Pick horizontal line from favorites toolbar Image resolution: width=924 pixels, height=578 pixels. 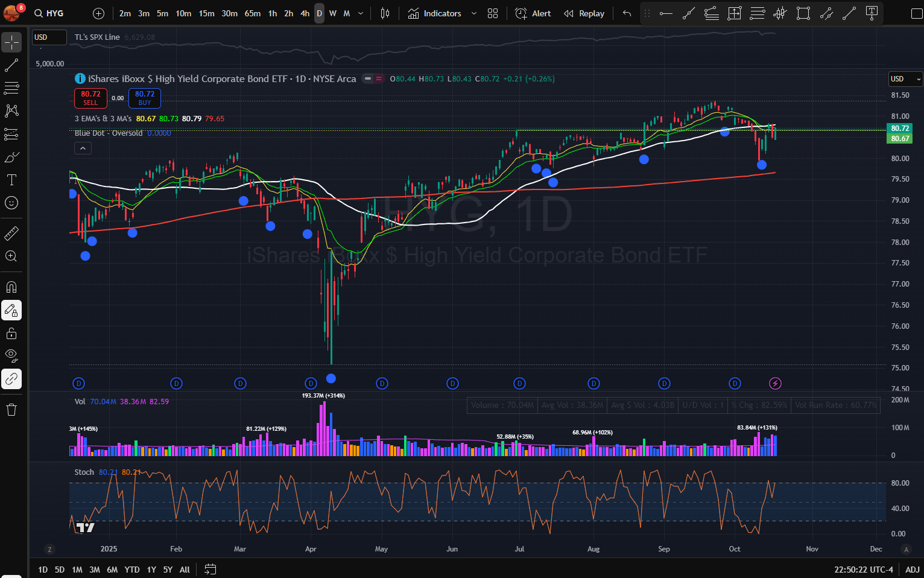pos(666,13)
